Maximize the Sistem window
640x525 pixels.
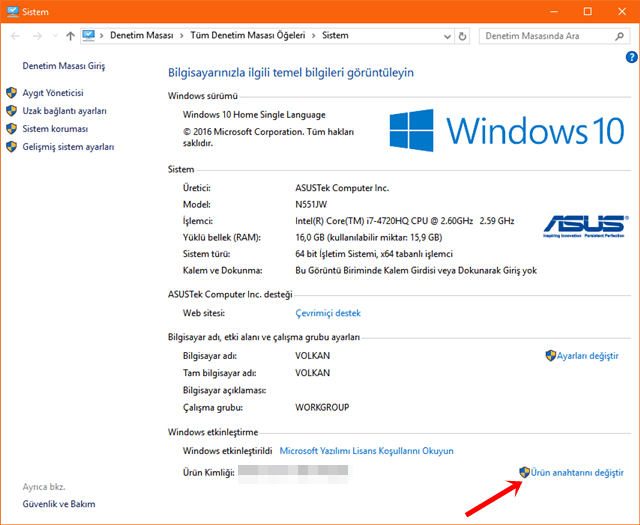coord(587,11)
